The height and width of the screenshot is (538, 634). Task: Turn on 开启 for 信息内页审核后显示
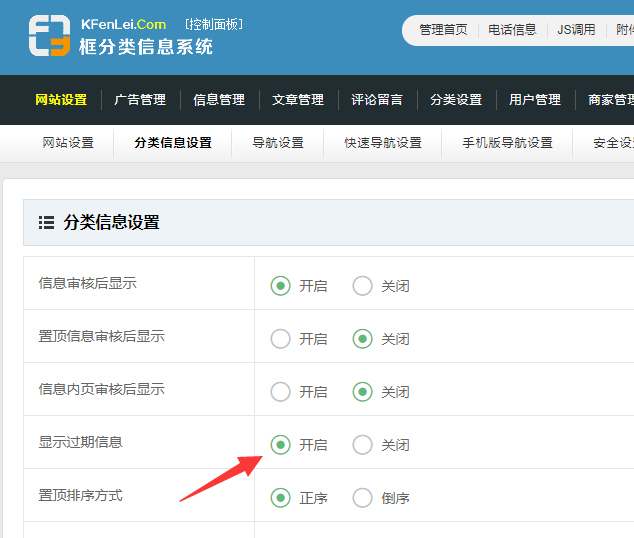click(281, 392)
